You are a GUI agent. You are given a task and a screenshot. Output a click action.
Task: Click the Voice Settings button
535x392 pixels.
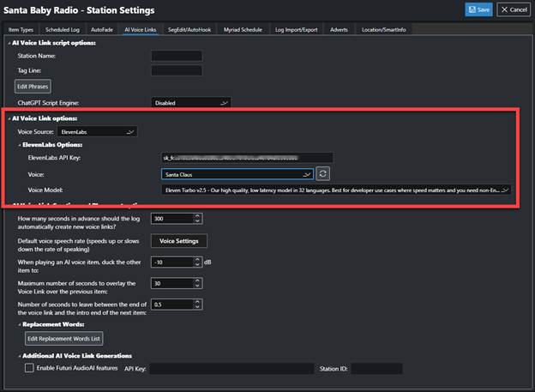click(179, 241)
